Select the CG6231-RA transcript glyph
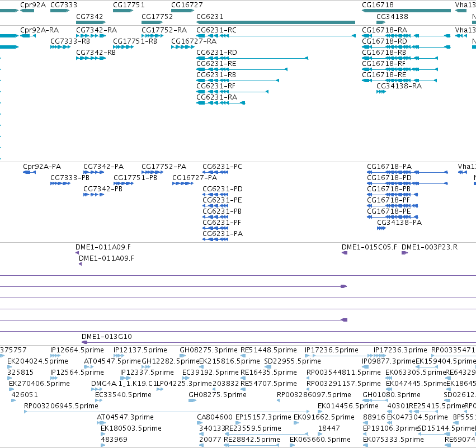The width and height of the screenshot is (476, 448). [x=221, y=103]
